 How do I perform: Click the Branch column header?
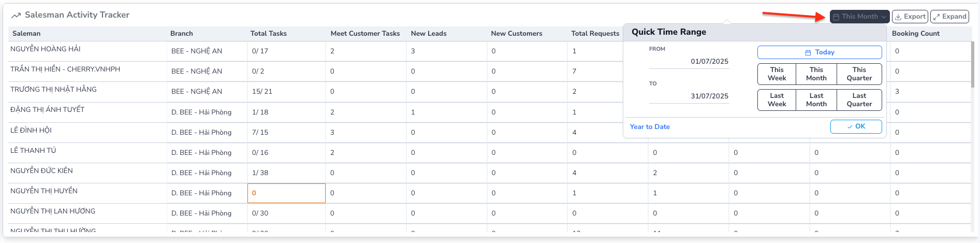pyautogui.click(x=182, y=34)
